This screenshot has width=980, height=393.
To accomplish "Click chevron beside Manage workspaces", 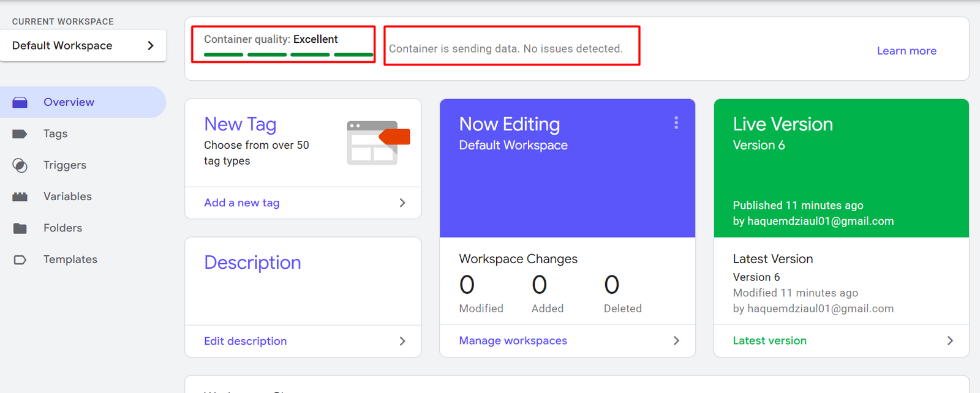I will (x=676, y=340).
